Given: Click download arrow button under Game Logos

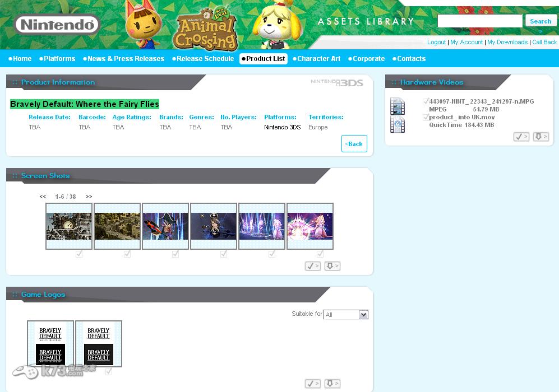Looking at the screenshot, I should click(332, 384).
